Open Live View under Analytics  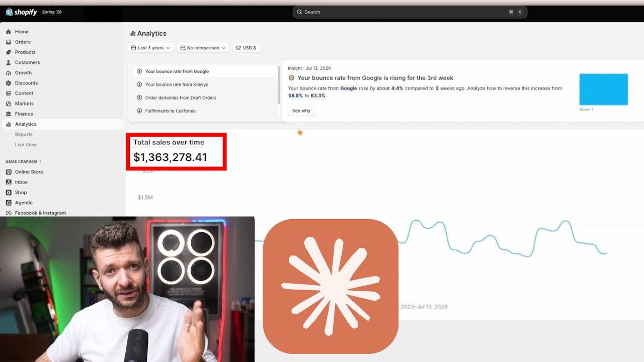[26, 145]
